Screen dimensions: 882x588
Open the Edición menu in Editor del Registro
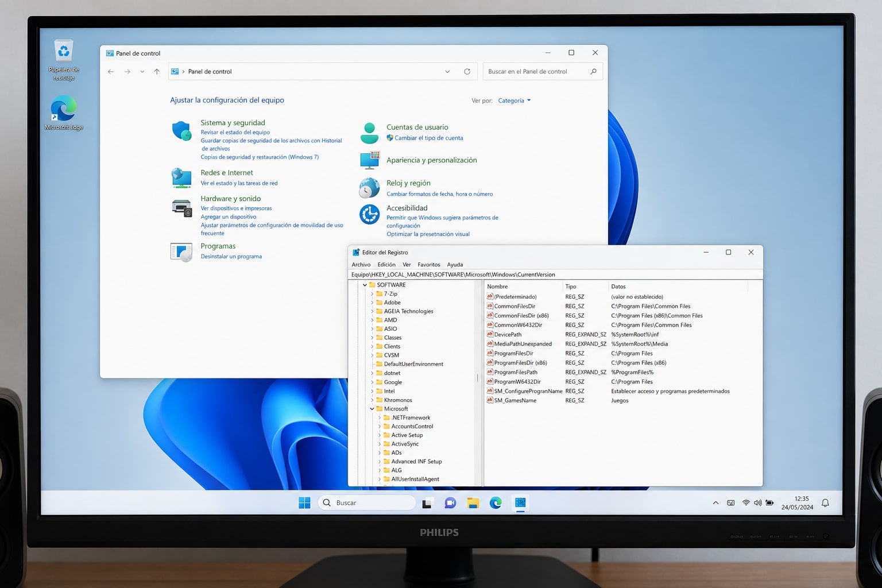(386, 265)
